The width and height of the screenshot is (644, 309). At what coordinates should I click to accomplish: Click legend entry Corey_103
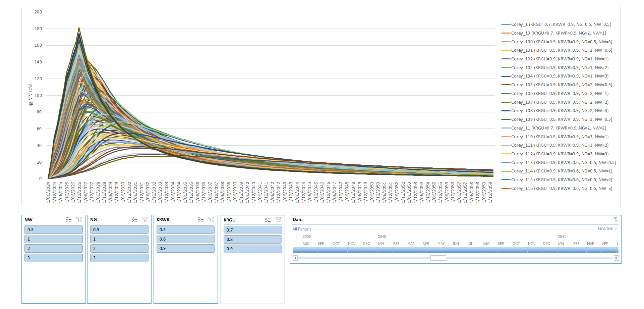(x=555, y=68)
